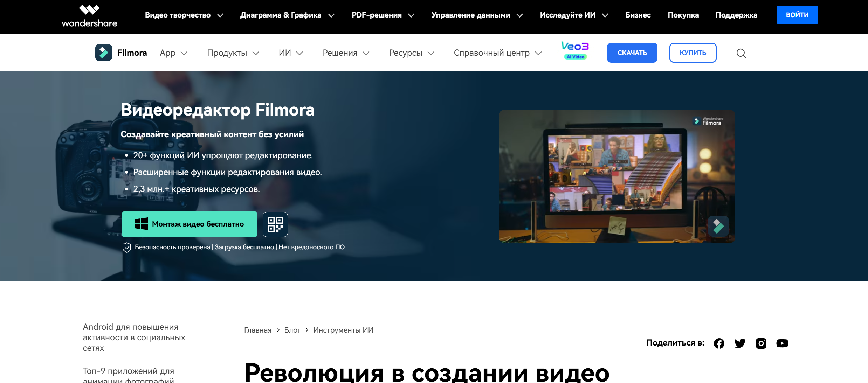Open the Veo3 AI Video badge
Image resolution: width=868 pixels, height=383 pixels.
(x=575, y=51)
